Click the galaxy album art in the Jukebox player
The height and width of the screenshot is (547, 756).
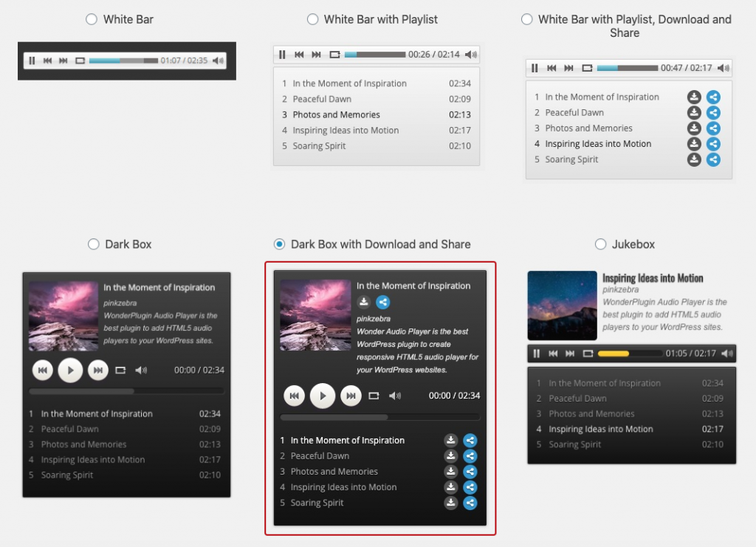pos(562,304)
